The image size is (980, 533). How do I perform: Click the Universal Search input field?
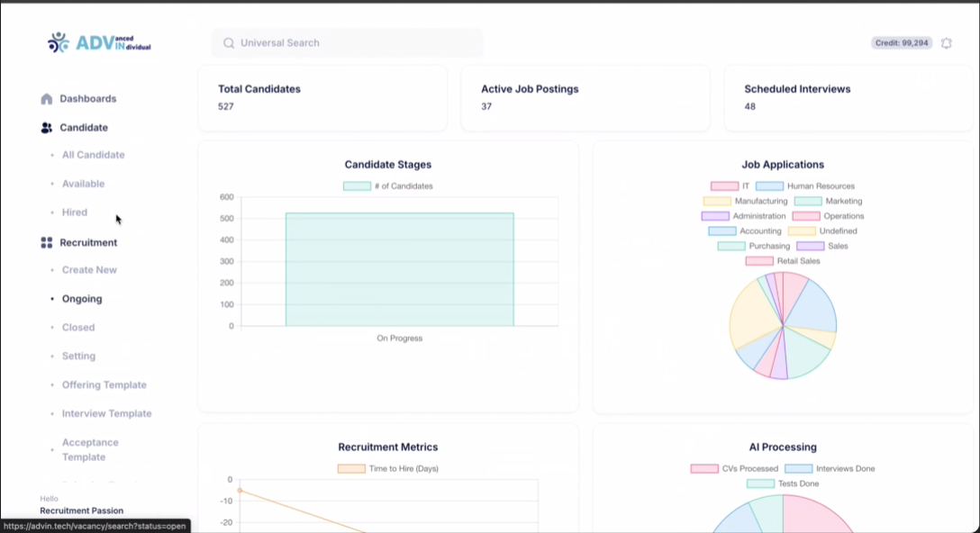pyautogui.click(x=347, y=42)
